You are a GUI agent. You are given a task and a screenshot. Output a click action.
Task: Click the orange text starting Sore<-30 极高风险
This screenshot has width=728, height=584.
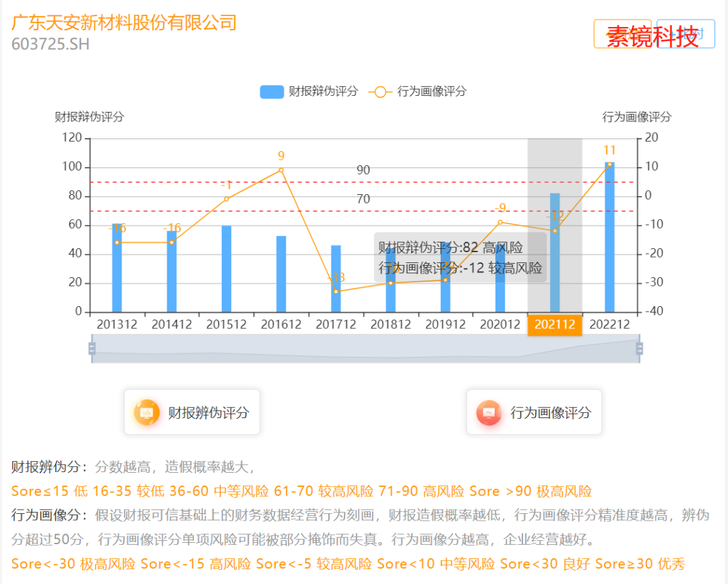(348, 564)
